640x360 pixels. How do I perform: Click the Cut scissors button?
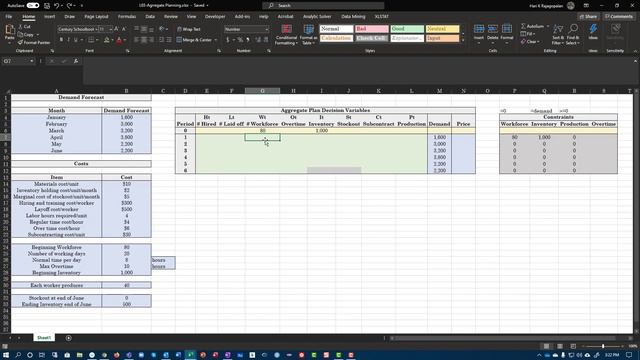(x=24, y=27)
